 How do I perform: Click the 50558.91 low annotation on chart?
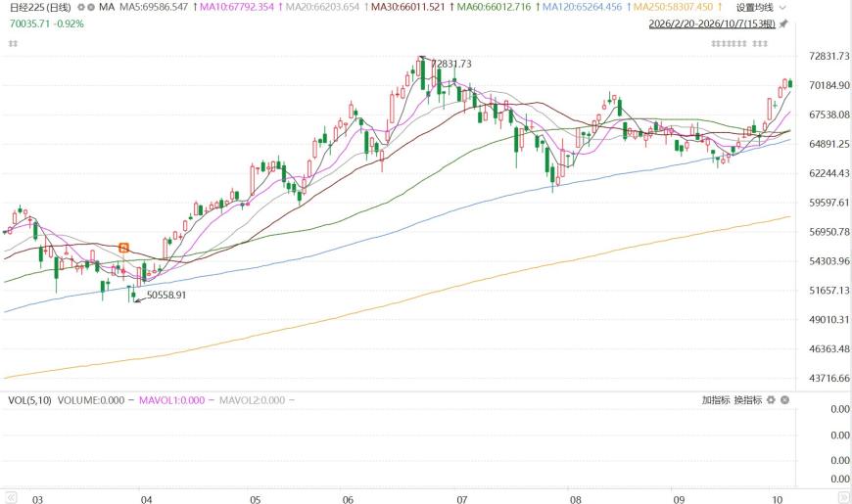[166, 295]
